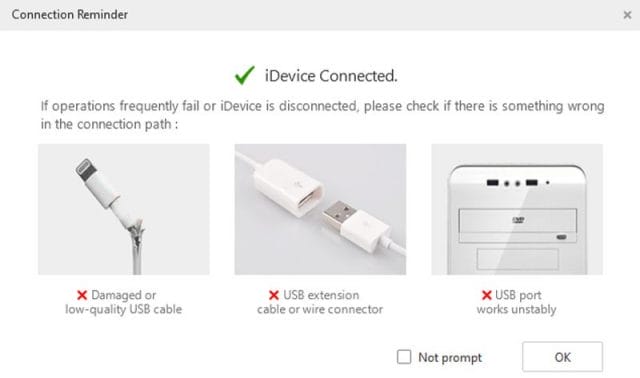640x378 pixels.
Task: Click the Connection Reminder title text
Action: tap(69, 15)
